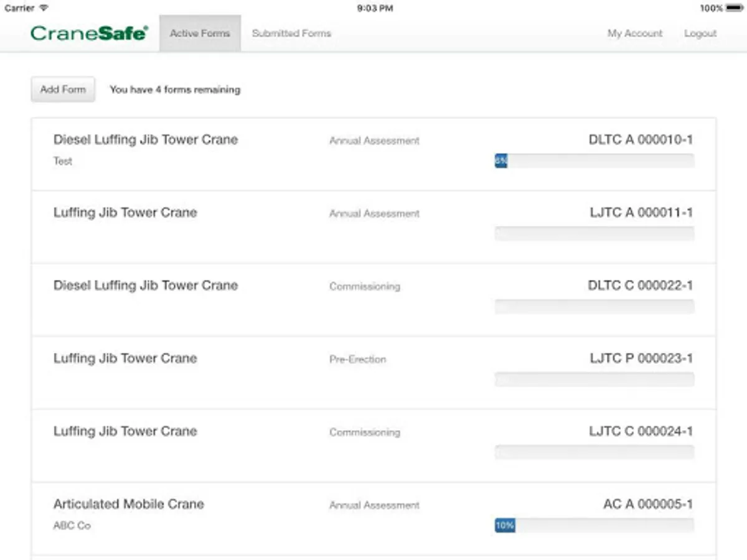
Task: Click the LJTC A 000011-1 reference number
Action: tap(641, 213)
